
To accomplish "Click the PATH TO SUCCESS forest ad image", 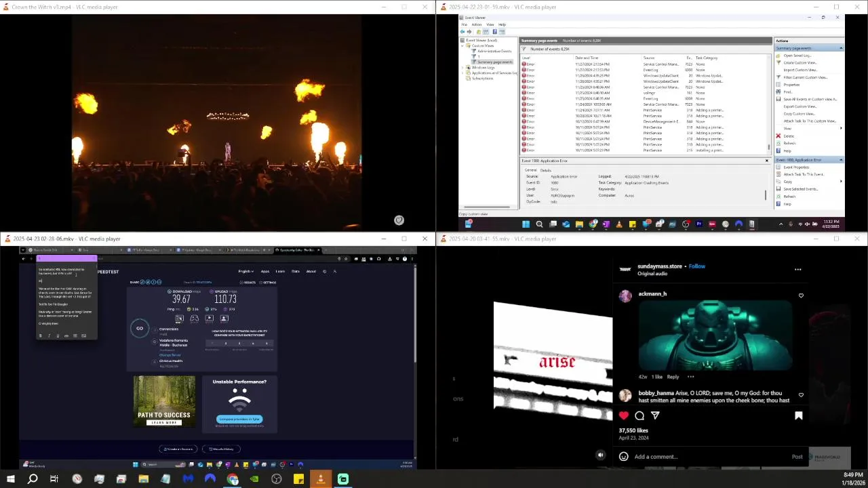I will (165, 401).
